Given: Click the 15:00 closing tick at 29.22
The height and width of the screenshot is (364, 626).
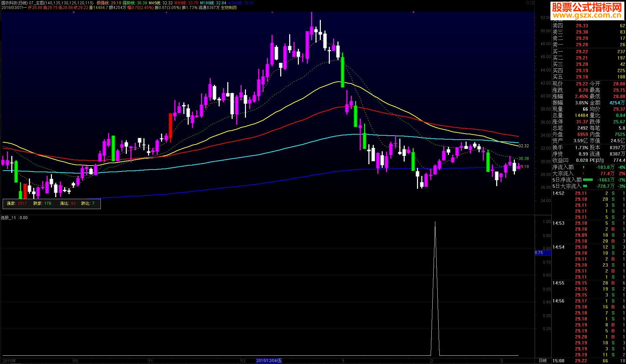Looking at the screenshot, I should (x=589, y=361).
